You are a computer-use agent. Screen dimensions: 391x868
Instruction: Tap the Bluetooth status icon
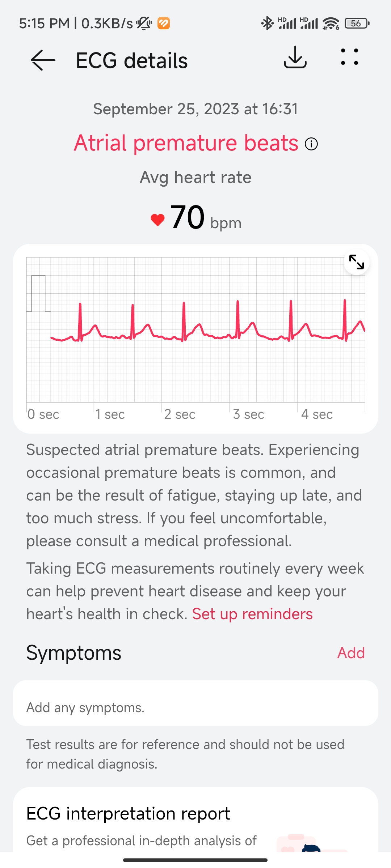(267, 24)
